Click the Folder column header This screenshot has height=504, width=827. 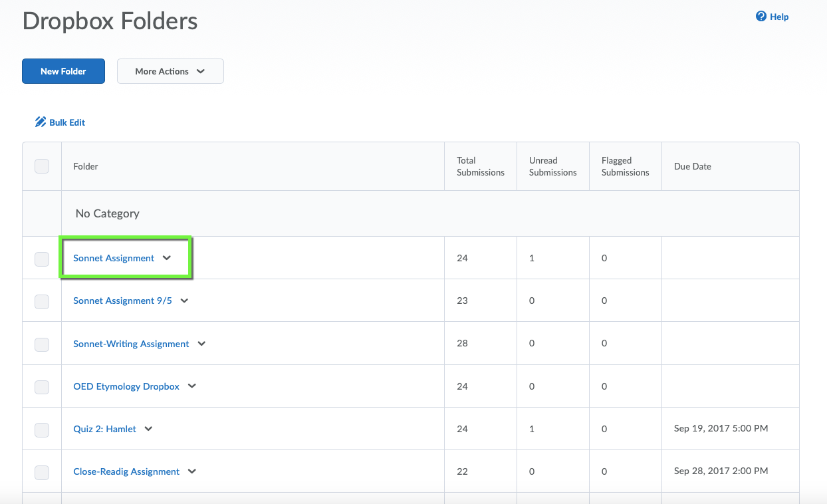[86, 166]
